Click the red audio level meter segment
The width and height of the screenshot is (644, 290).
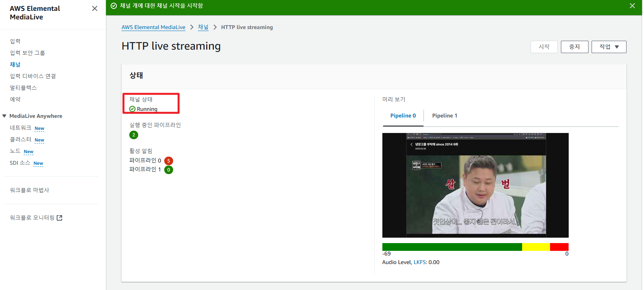pyautogui.click(x=559, y=247)
